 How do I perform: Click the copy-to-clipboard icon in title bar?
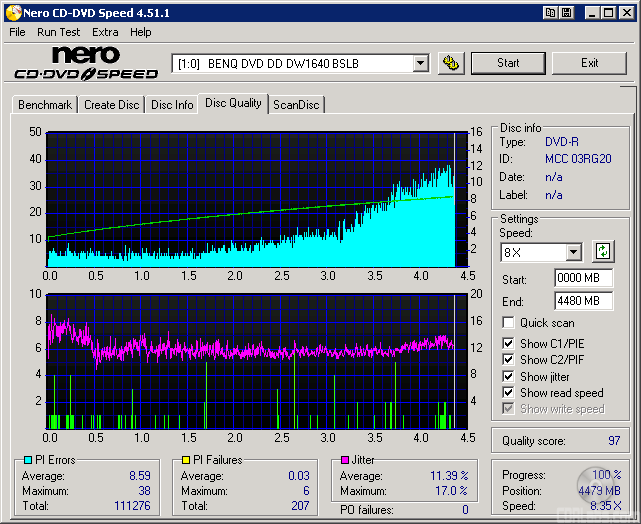551,13
